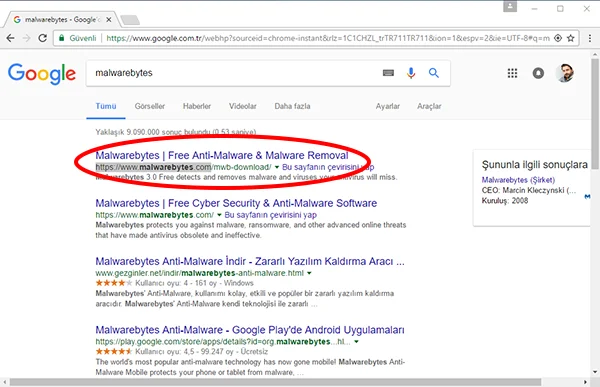Click the blue magnifier search button

pyautogui.click(x=434, y=73)
